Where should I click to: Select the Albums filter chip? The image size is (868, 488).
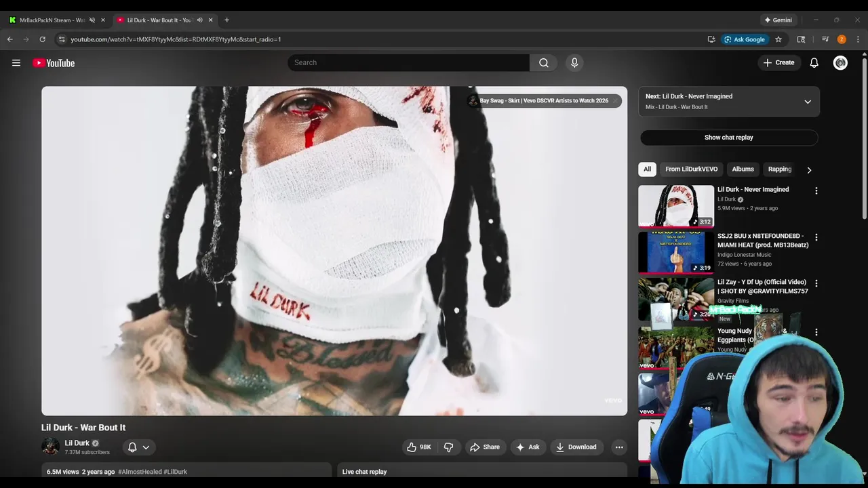743,169
